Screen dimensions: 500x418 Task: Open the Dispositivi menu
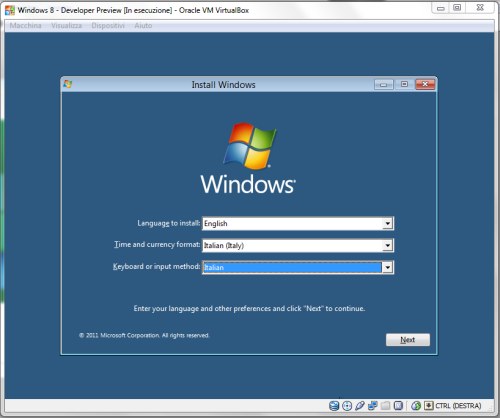click(x=108, y=25)
